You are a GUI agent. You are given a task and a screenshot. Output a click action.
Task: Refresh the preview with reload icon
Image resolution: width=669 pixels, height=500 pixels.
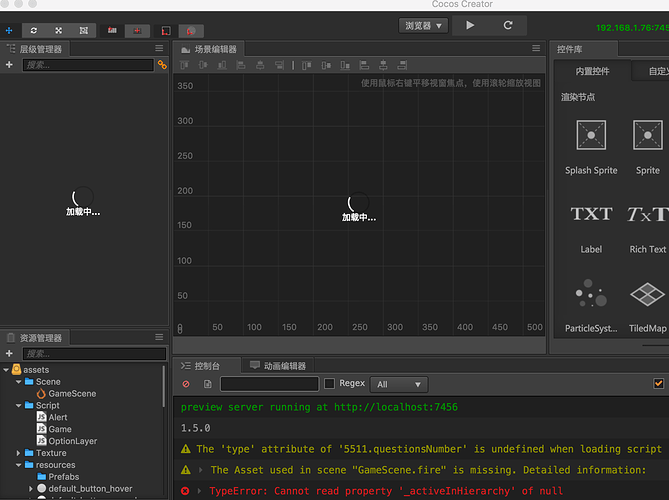[x=508, y=25]
